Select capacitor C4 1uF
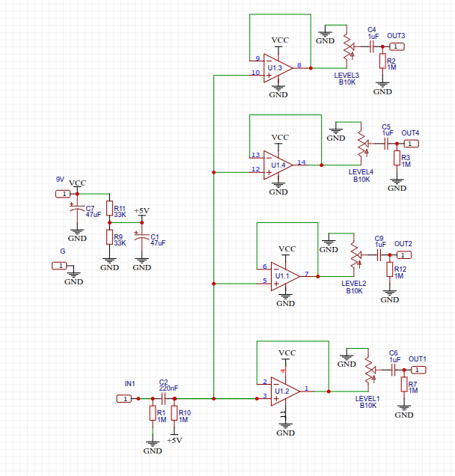Viewport: 455px width, 476px height. coord(371,46)
